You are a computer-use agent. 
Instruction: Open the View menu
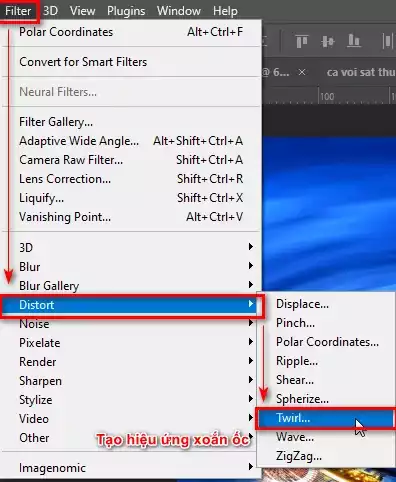coord(82,11)
